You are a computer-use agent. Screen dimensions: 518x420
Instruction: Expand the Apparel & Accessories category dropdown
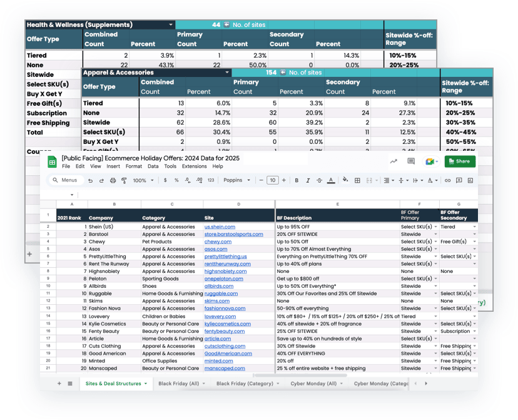click(x=227, y=73)
